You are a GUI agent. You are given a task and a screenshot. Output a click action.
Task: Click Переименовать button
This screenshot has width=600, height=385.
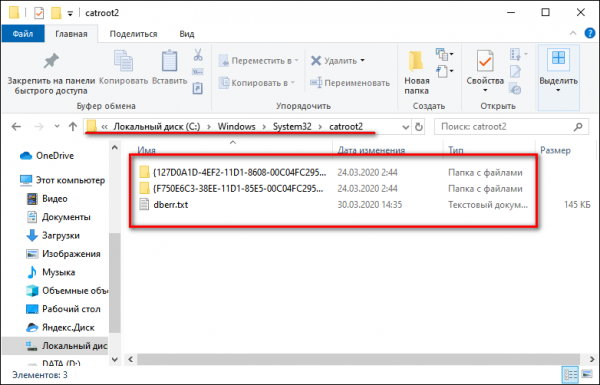pyautogui.click(x=350, y=83)
